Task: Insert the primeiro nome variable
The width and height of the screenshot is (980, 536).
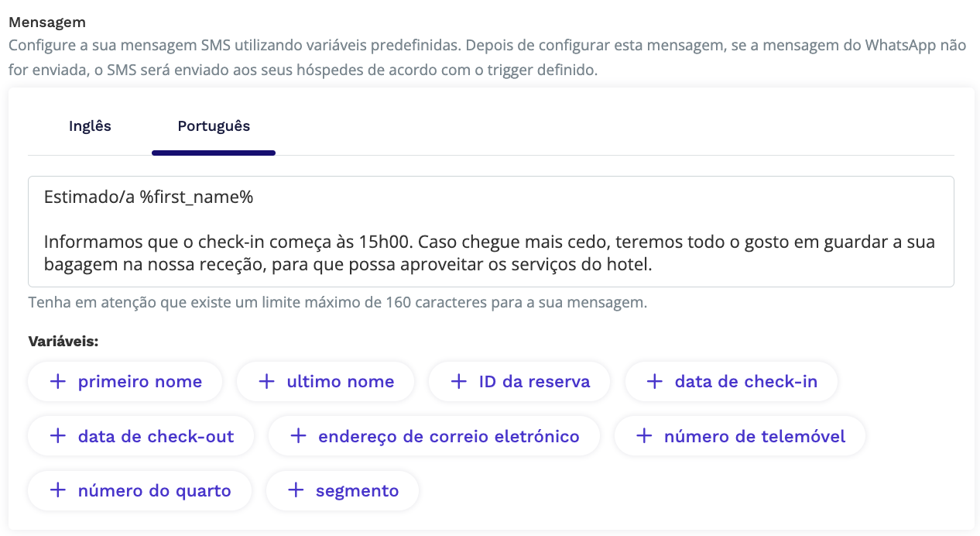Action: [x=125, y=382]
